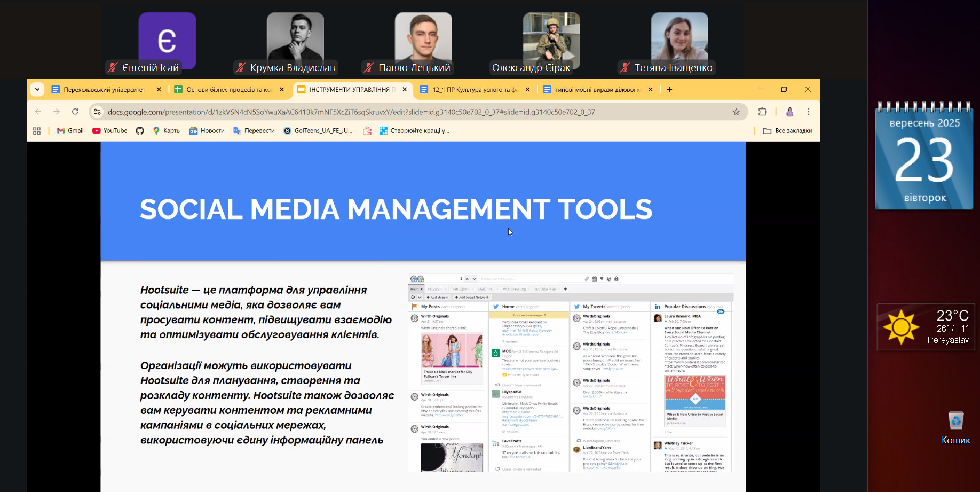Open the Chrome profile avatar icon

click(789, 112)
